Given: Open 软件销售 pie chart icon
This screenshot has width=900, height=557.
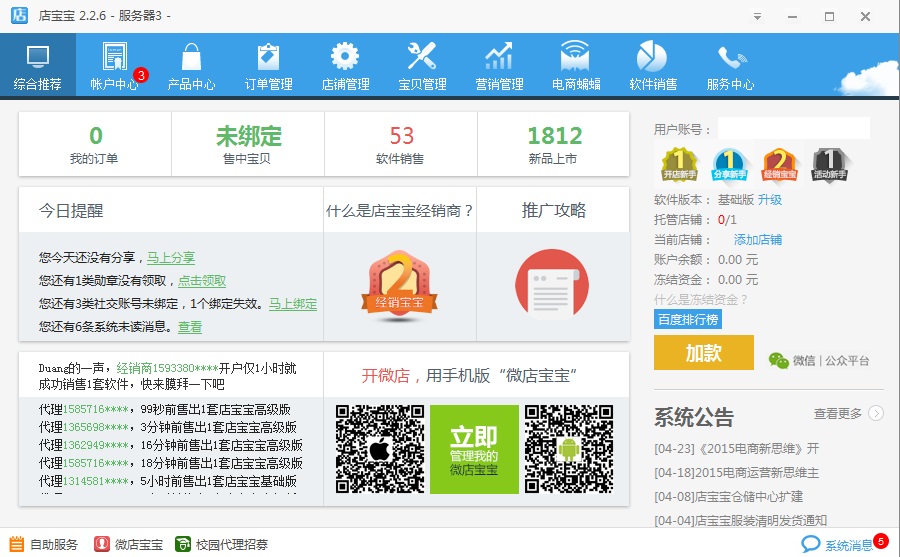Looking at the screenshot, I should [x=653, y=66].
